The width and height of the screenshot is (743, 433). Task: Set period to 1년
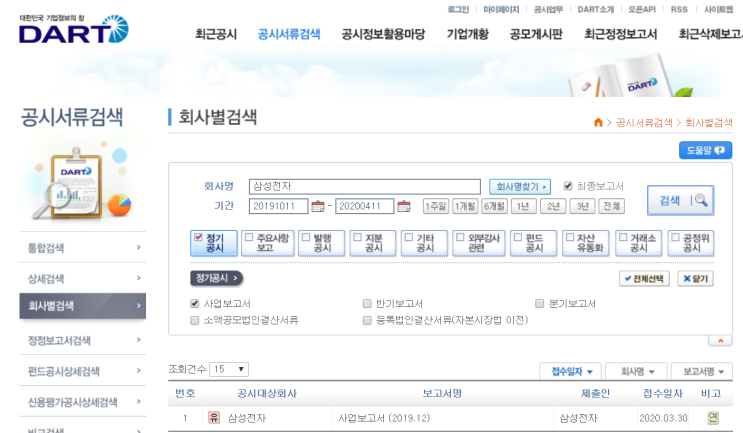[x=524, y=206]
